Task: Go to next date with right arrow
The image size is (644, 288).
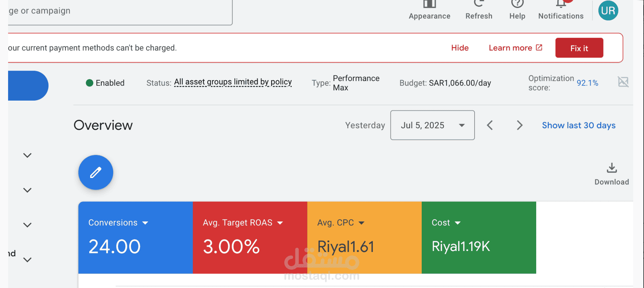Action: point(520,125)
